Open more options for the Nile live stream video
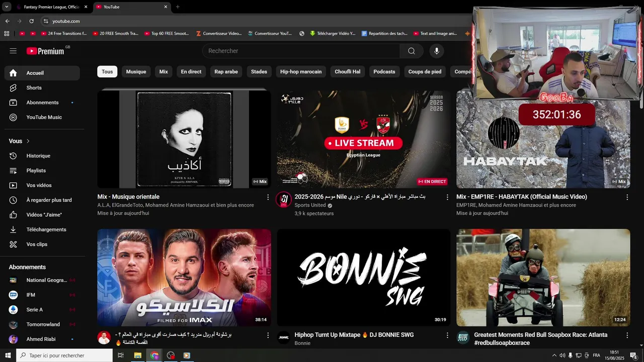Viewport: 644px width, 362px height. click(x=447, y=197)
